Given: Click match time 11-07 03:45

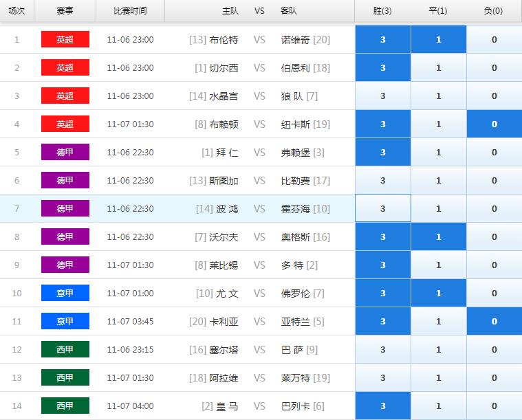Looking at the screenshot, I should 130,322.
